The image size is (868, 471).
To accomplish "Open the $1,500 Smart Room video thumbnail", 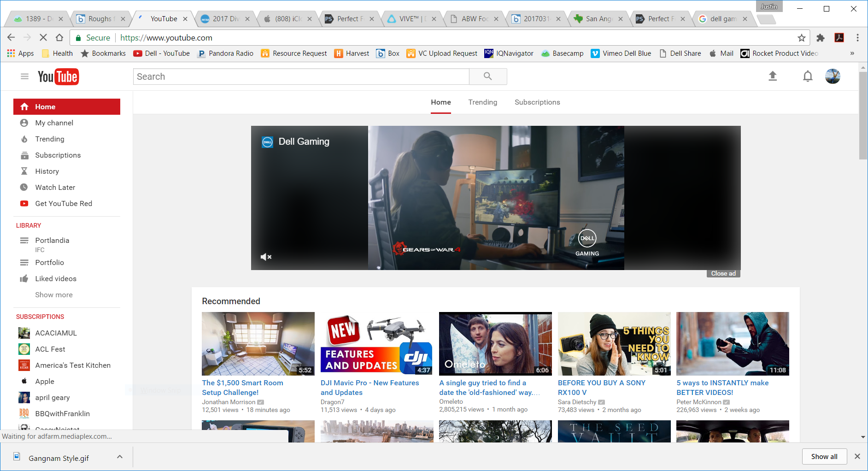I will [x=258, y=344].
